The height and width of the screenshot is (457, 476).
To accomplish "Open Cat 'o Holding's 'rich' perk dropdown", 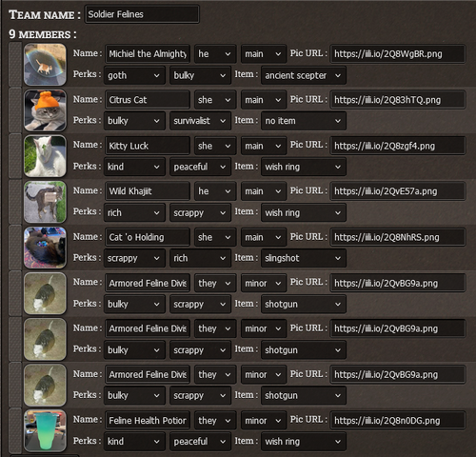I will (x=200, y=258).
